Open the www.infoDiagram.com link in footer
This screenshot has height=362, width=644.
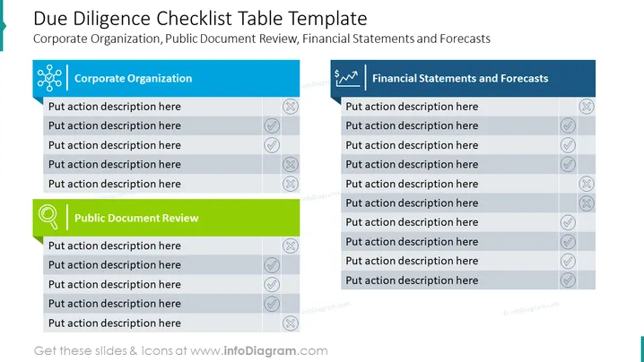tap(258, 351)
